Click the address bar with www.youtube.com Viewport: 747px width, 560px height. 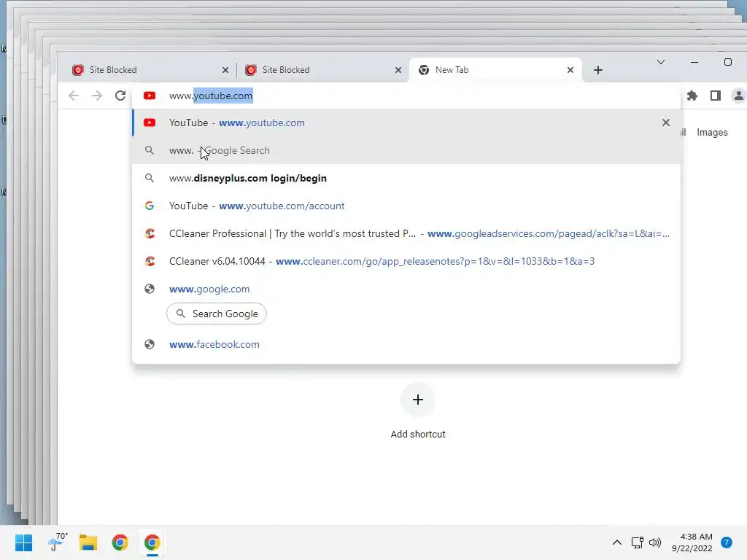click(x=406, y=96)
